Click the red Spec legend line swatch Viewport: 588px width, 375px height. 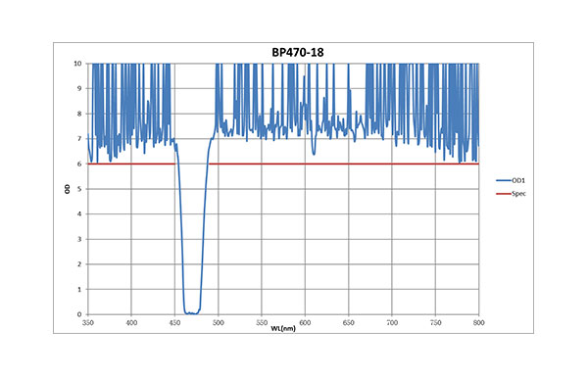(504, 194)
